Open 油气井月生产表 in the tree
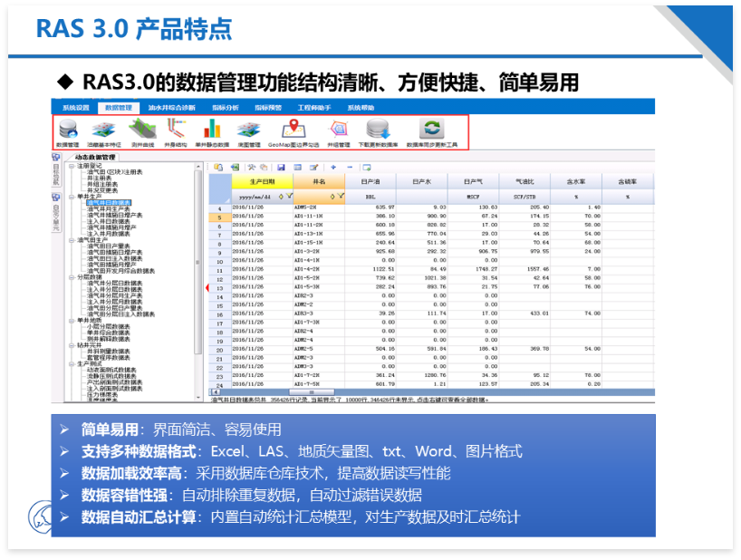This screenshot has width=741, height=560. pos(109,209)
